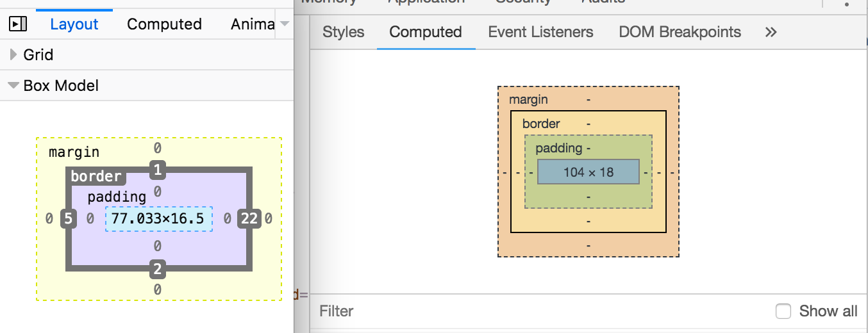Open the Event Listeners tab
The height and width of the screenshot is (333, 868).
540,32
